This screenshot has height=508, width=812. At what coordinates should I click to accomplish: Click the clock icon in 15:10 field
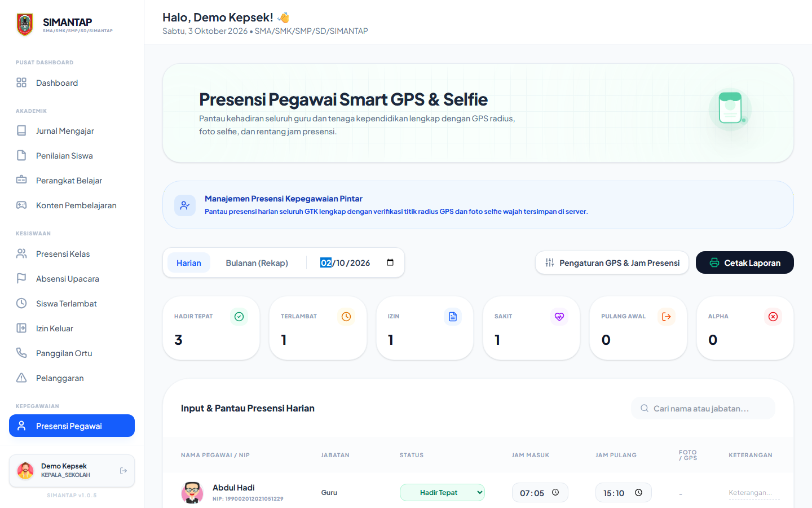639,493
